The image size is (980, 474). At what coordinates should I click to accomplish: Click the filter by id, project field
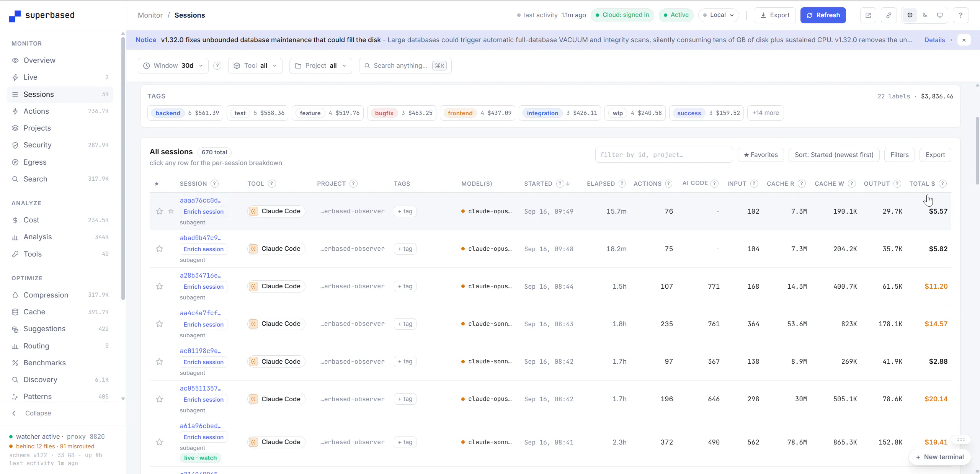tap(664, 155)
